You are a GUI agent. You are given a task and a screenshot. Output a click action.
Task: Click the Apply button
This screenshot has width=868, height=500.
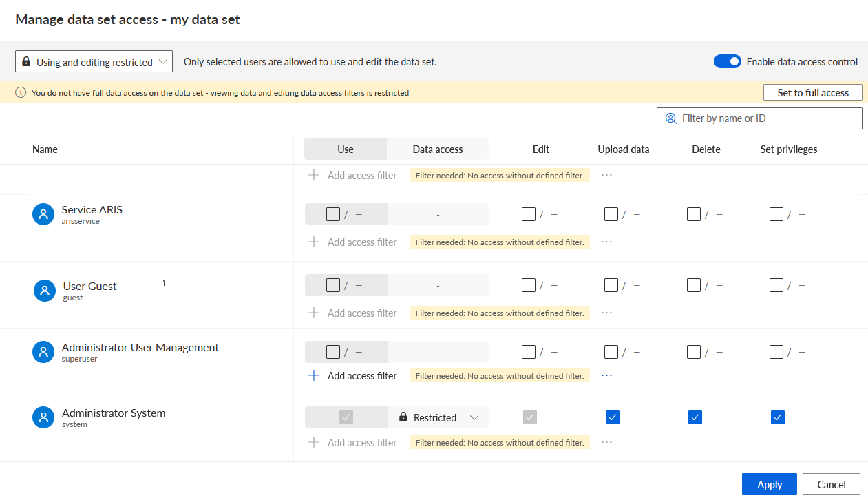[x=770, y=484]
